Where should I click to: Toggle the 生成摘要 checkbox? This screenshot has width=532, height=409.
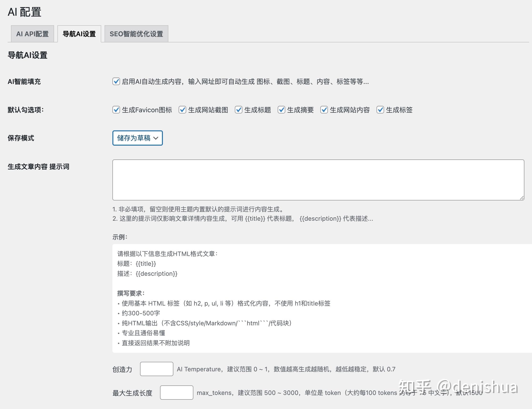pos(281,110)
